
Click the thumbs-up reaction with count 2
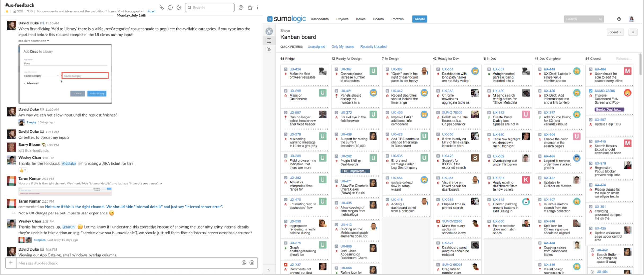tap(23, 170)
